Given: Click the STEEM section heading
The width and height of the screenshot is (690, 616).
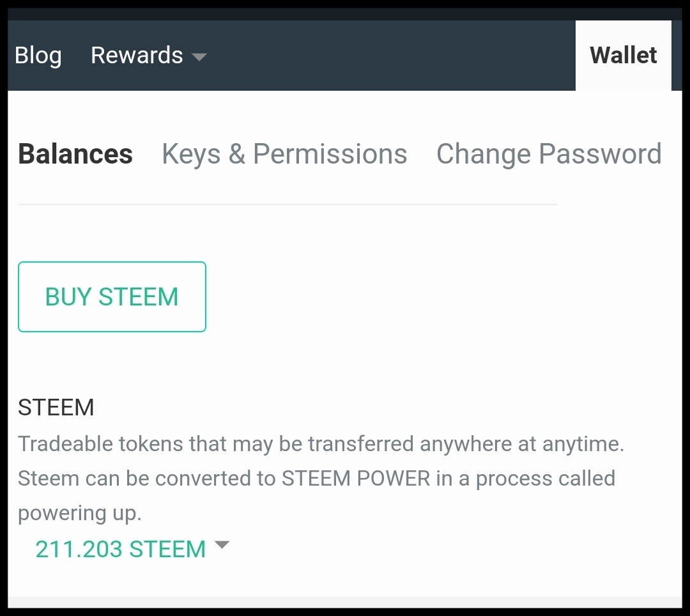Looking at the screenshot, I should 56,407.
